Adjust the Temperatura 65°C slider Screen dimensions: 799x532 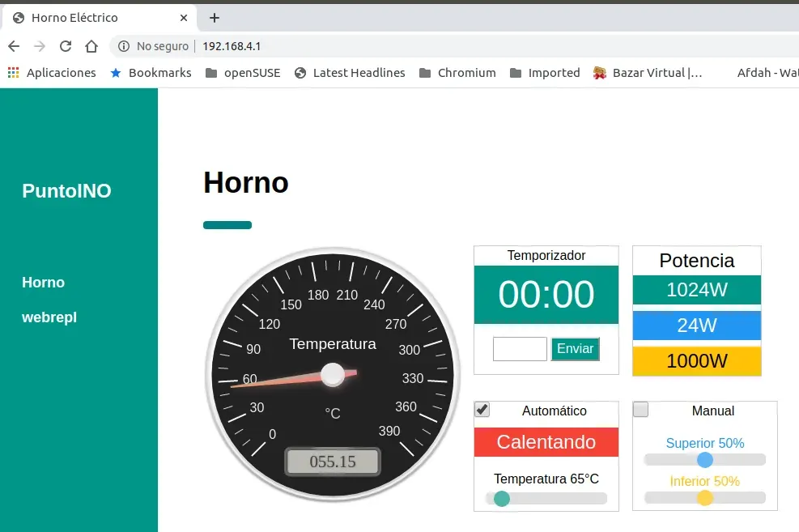(546, 498)
